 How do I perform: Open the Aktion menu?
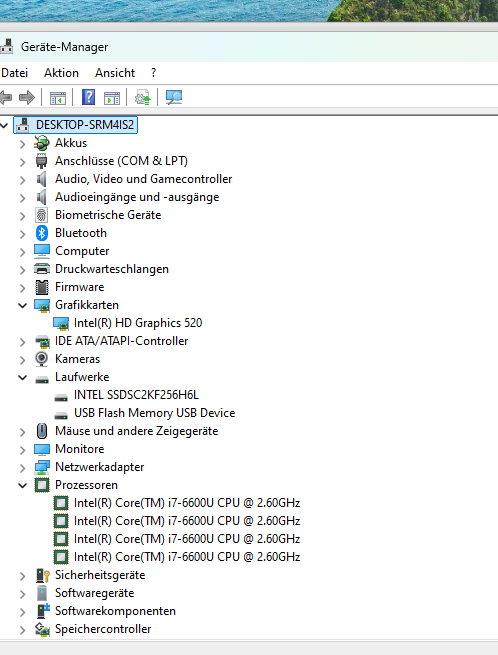(61, 73)
